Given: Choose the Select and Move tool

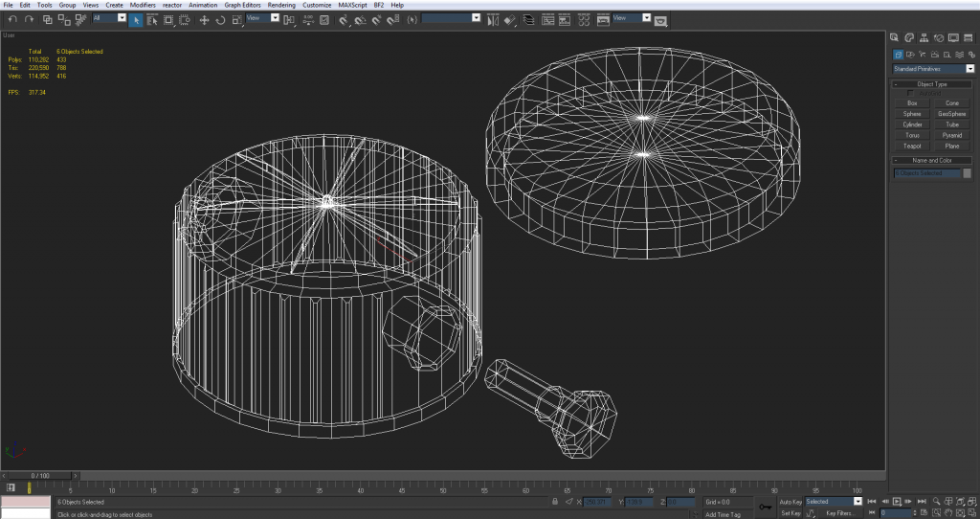Looking at the screenshot, I should tap(204, 19).
